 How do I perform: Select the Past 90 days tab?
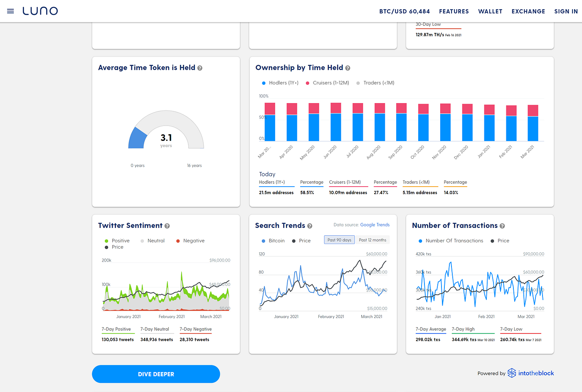pos(339,239)
